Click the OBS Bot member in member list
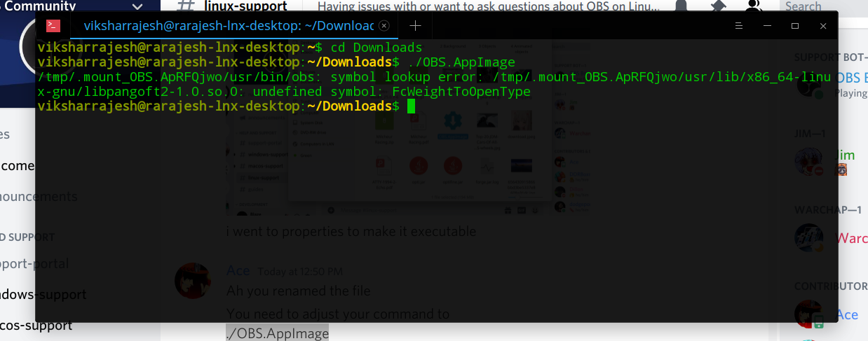This screenshot has width=868, height=341. [831, 84]
